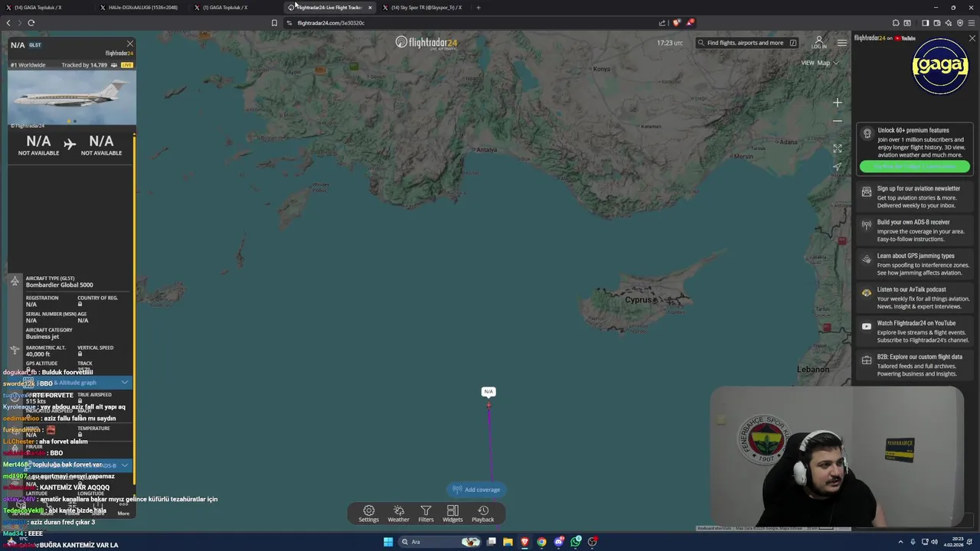The image size is (980, 551).
Task: Toggle the browser sidebar panel
Action: coord(925,23)
